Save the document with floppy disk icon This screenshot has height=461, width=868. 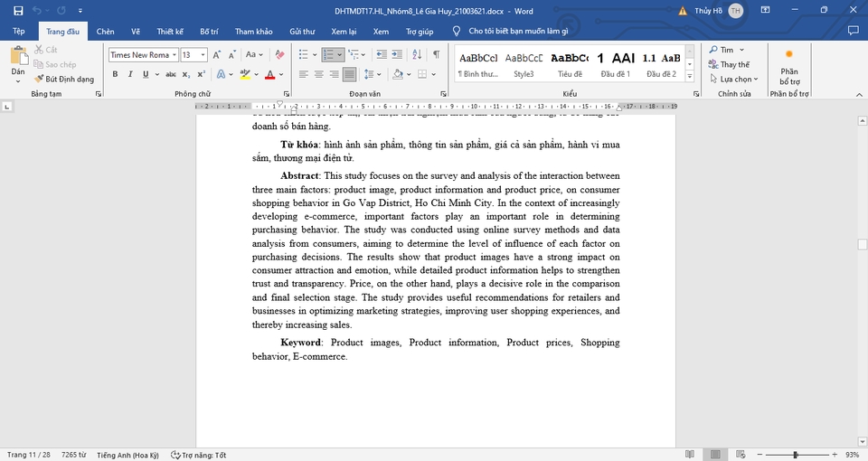[x=18, y=11]
